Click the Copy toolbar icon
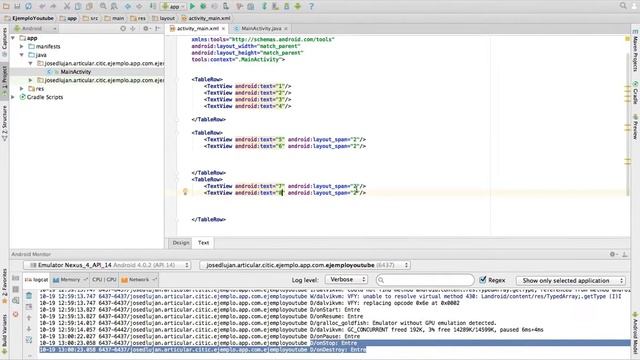This screenshot has height=360, width=640. (x=78, y=6)
